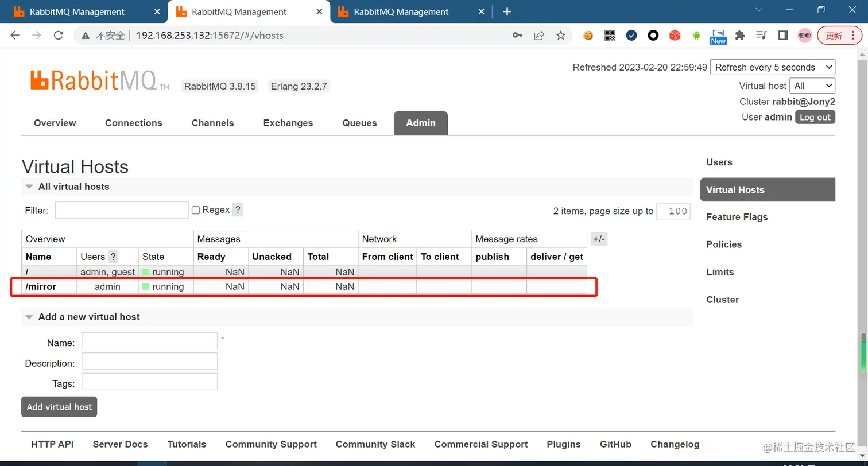Open the cookie extension icon
The height and width of the screenshot is (466, 868).
coord(588,36)
